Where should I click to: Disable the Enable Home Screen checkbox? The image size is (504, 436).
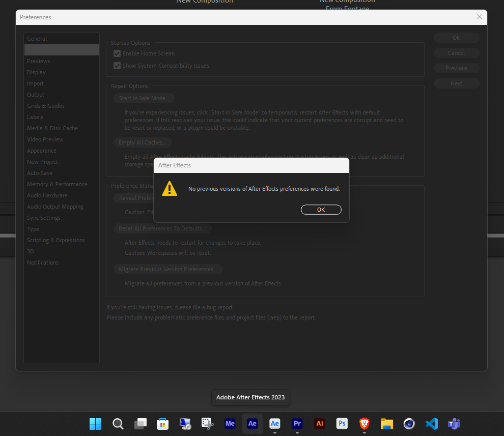[x=117, y=53]
